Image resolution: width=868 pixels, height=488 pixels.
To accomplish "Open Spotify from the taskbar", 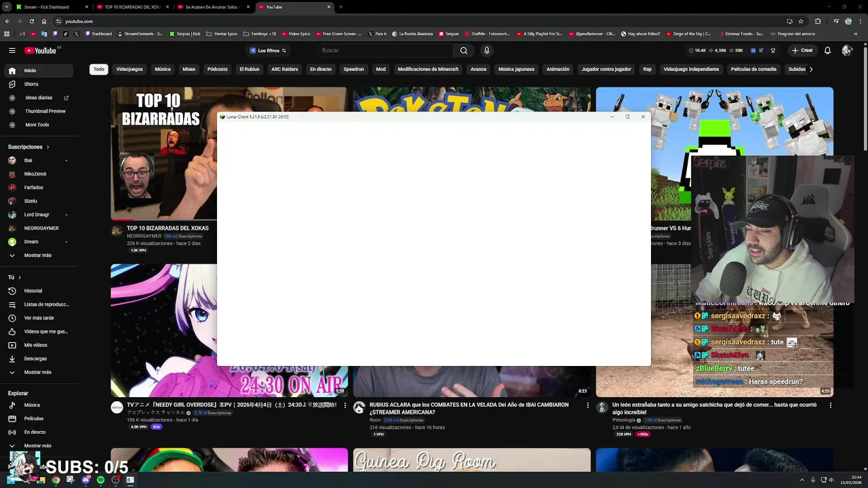I will coord(100,480).
